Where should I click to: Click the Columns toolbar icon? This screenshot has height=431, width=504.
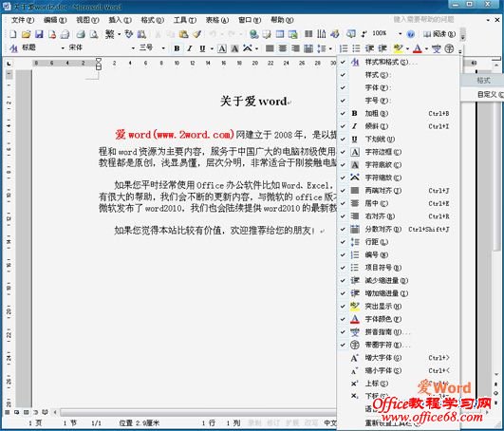[x=308, y=34]
